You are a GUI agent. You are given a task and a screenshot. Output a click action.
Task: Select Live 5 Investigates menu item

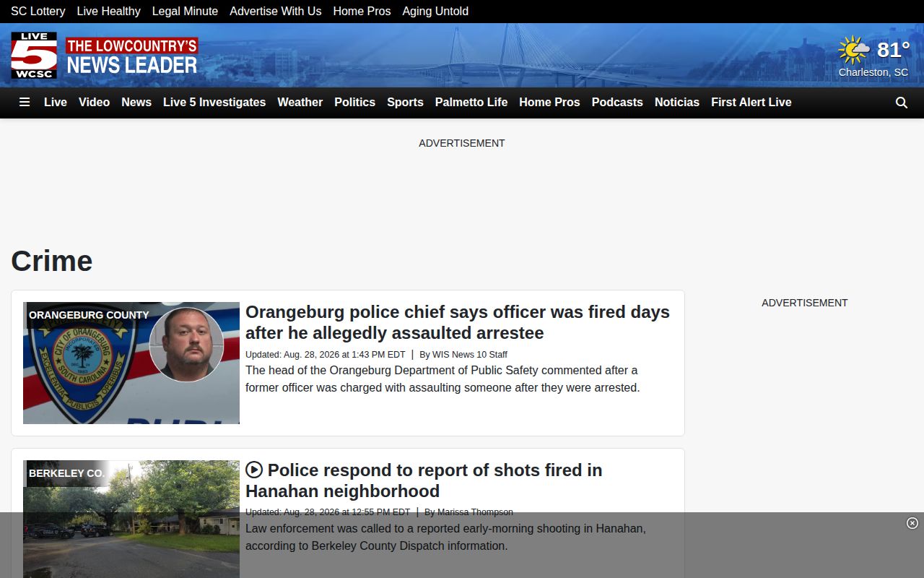(214, 103)
